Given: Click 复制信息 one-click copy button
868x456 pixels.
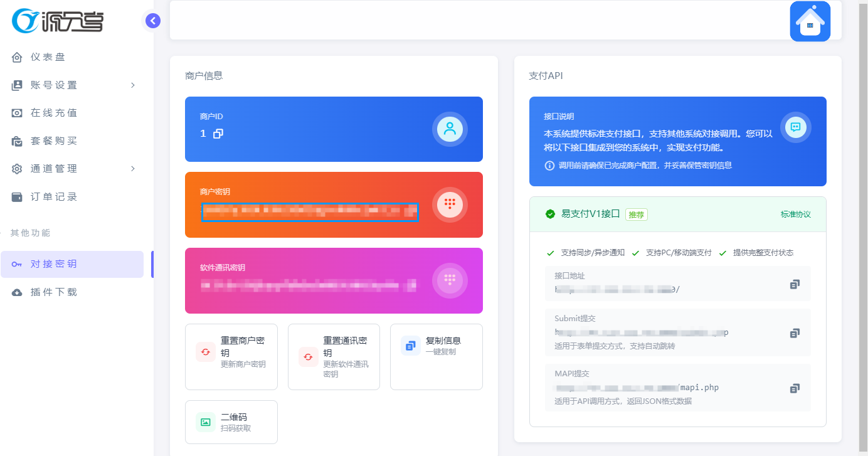Looking at the screenshot, I should (437, 356).
